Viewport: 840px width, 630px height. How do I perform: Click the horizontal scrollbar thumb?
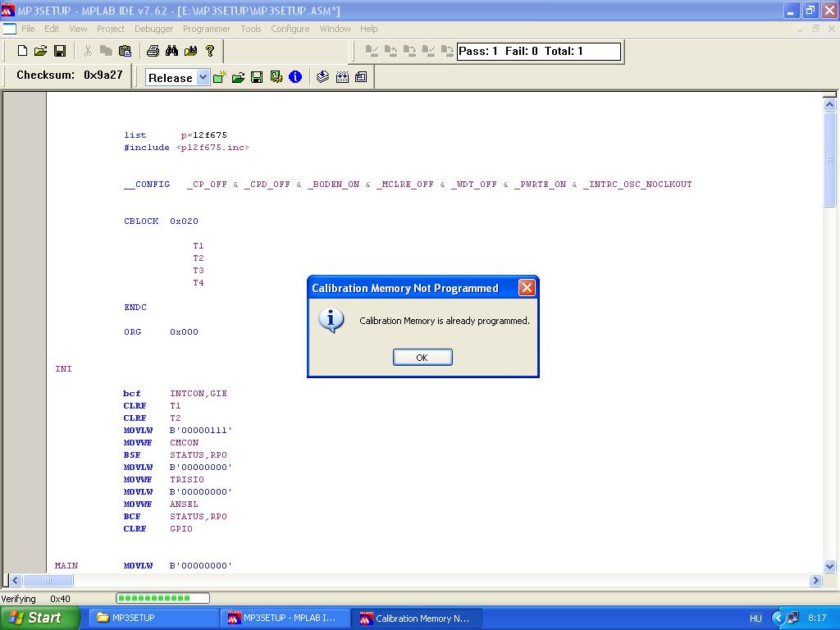click(x=48, y=580)
